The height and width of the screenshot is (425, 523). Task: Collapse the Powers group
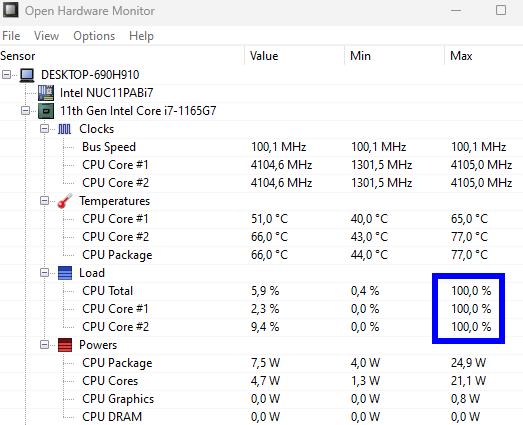click(x=44, y=345)
